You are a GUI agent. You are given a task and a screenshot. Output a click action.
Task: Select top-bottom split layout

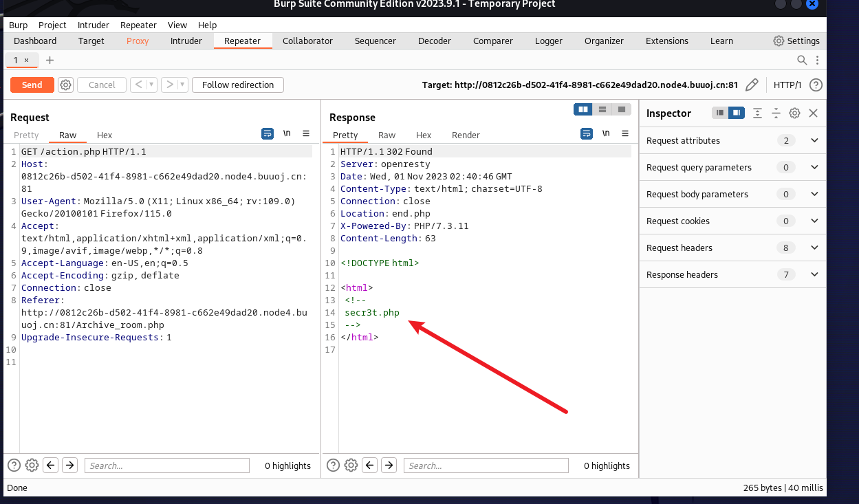pos(602,109)
